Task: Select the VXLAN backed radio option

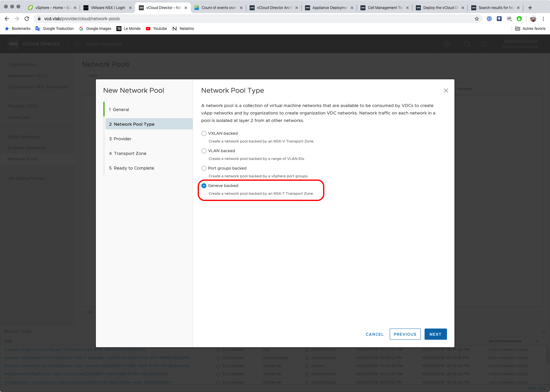Action: [x=204, y=133]
